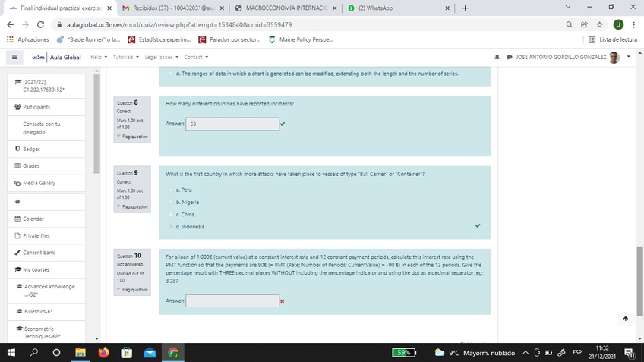Flag question 9
The image size is (644, 362).
click(x=132, y=207)
